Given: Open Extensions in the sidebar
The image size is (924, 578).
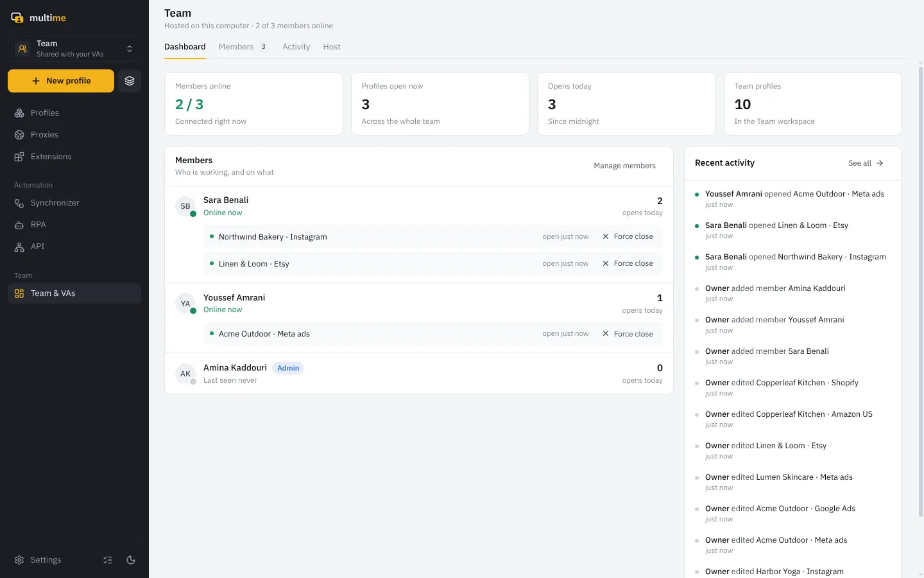Looking at the screenshot, I should (74, 157).
